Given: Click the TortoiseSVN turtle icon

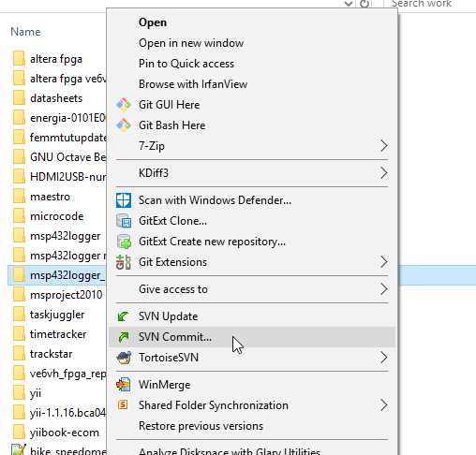Looking at the screenshot, I should pos(124,358).
